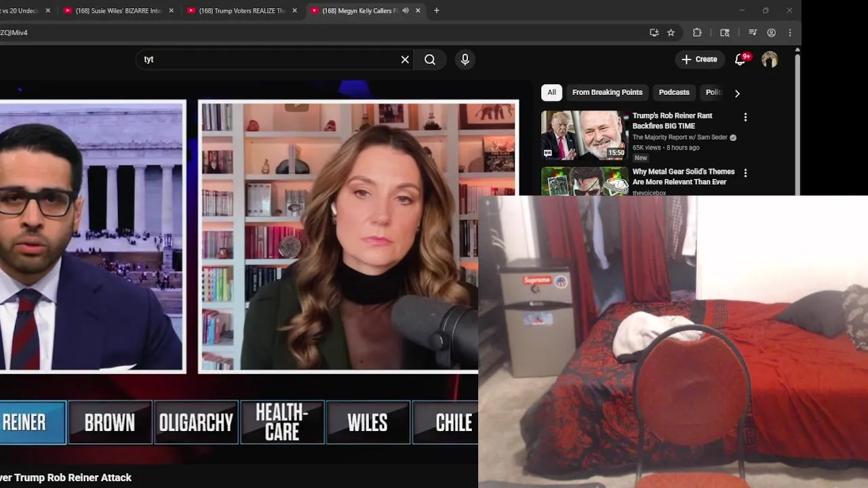Open the Chrome three-dot menu

[x=789, y=33]
